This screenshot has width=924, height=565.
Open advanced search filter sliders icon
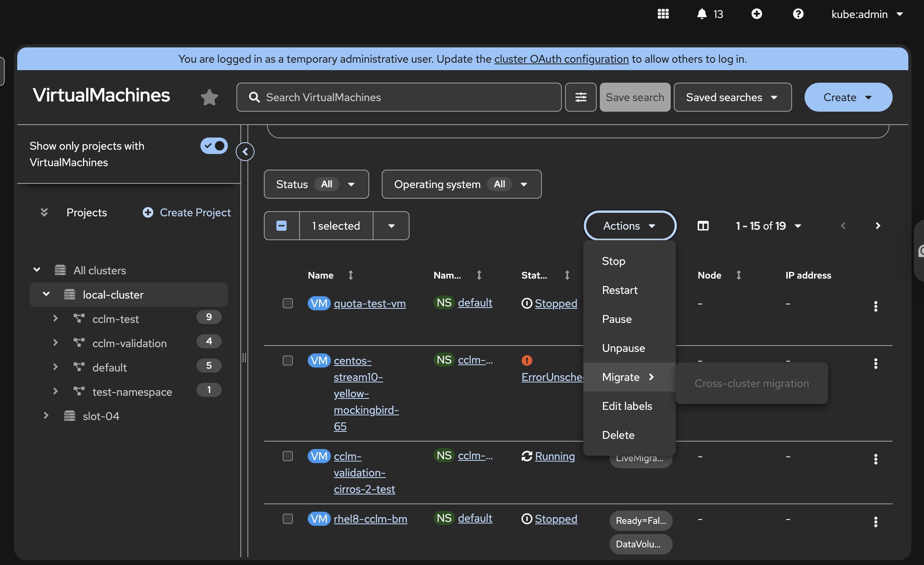point(581,97)
